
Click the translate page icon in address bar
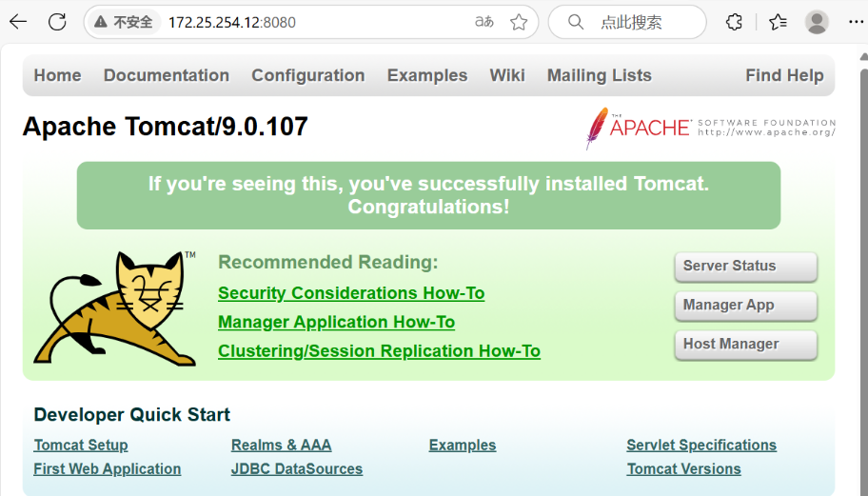click(483, 22)
